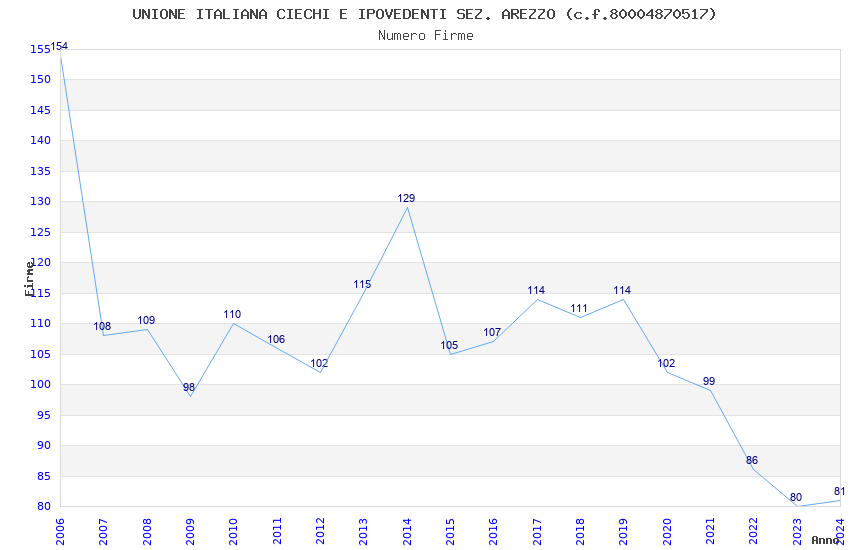
Task: Click the 110 y-axis tick label
Action: pos(40,323)
